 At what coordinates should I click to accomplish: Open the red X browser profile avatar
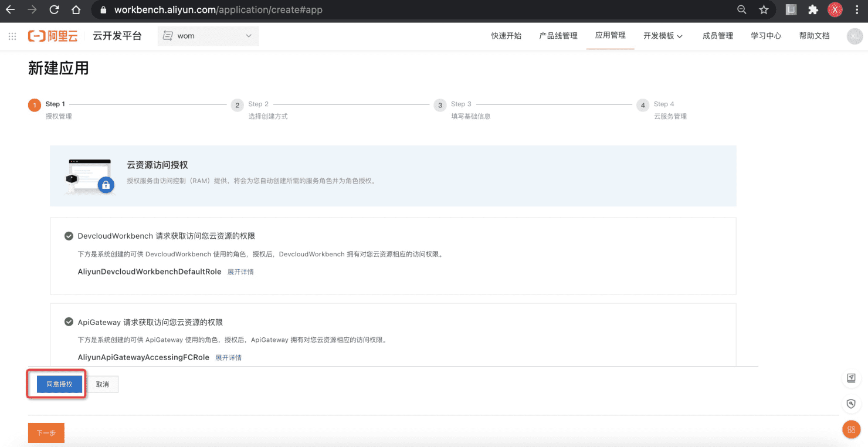click(x=835, y=9)
